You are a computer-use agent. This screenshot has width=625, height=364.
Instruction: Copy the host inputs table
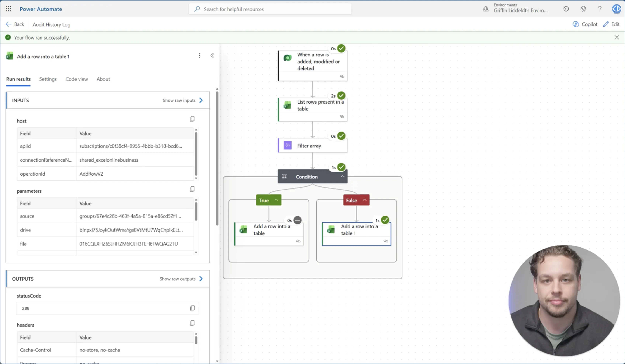[x=192, y=119]
